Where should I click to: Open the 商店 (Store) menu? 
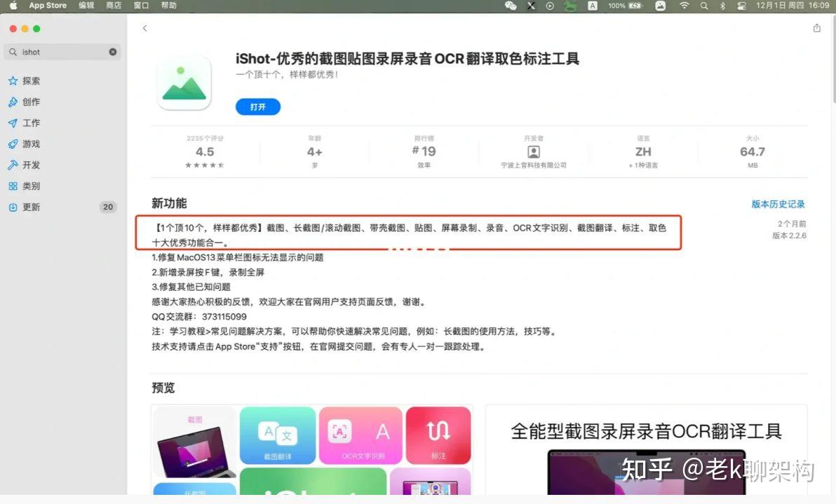(x=112, y=6)
